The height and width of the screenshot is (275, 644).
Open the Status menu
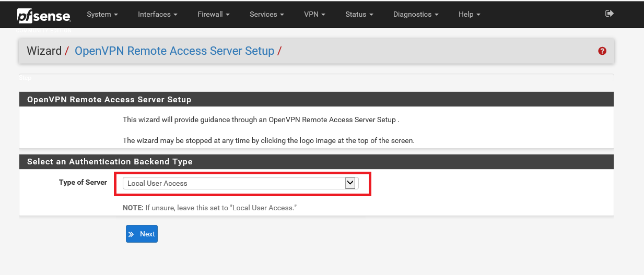coord(359,14)
